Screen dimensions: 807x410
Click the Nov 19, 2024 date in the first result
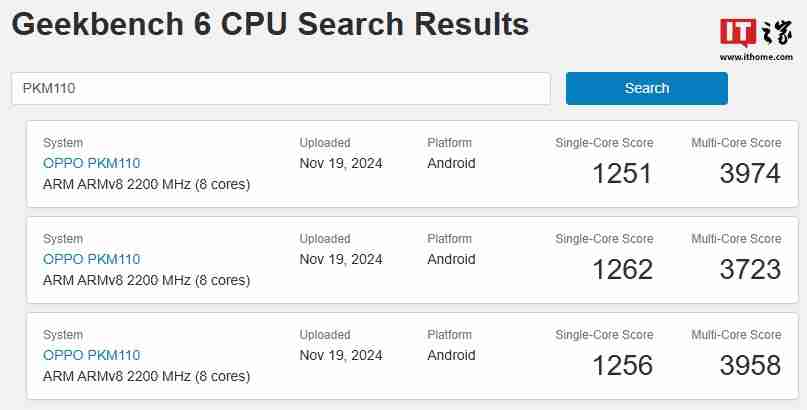tap(341, 163)
